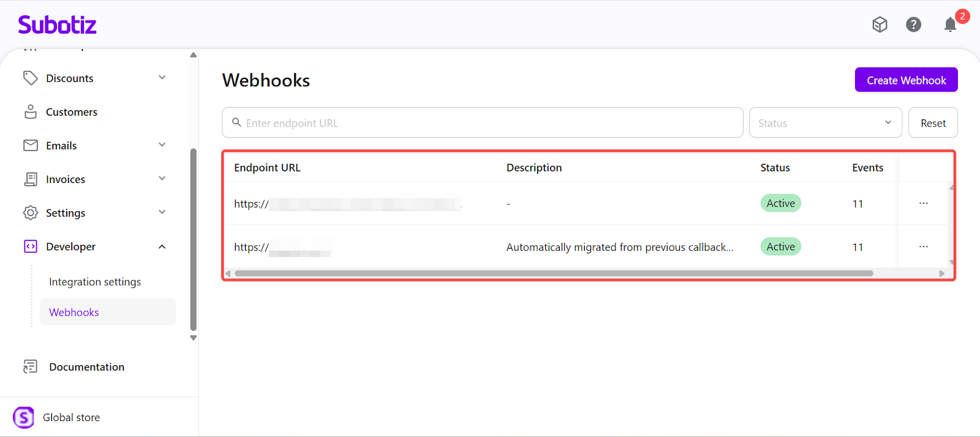Open the Customers section icon
This screenshot has height=437, width=980.
pyautogui.click(x=31, y=112)
